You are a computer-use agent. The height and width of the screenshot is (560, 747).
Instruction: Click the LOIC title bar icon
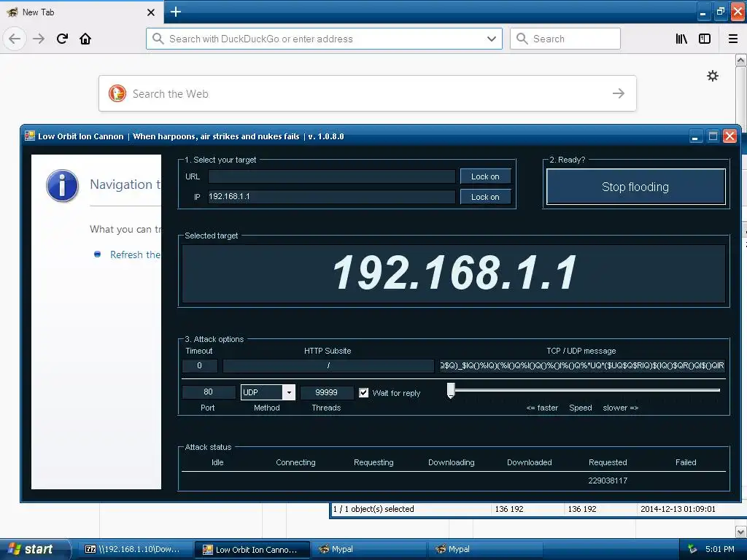29,136
